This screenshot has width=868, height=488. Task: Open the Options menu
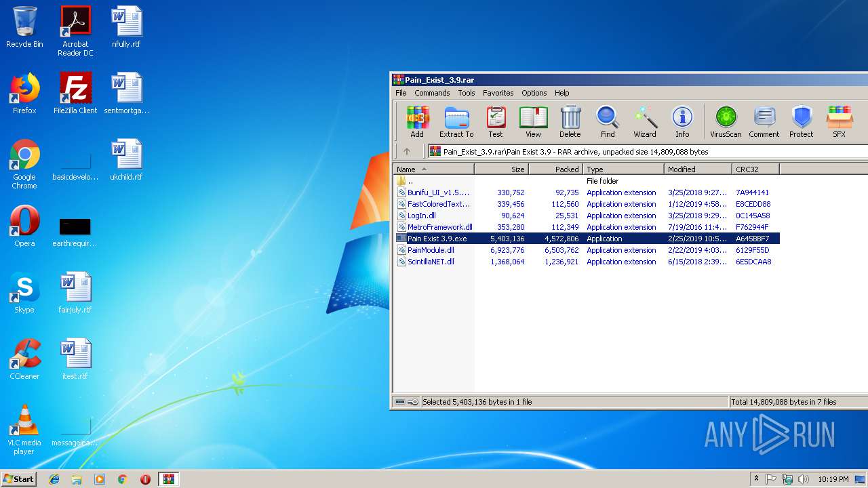(x=534, y=93)
